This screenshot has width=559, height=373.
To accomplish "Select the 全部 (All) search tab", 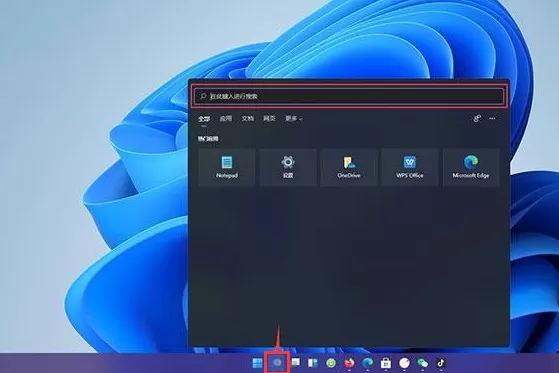I will 204,119.
